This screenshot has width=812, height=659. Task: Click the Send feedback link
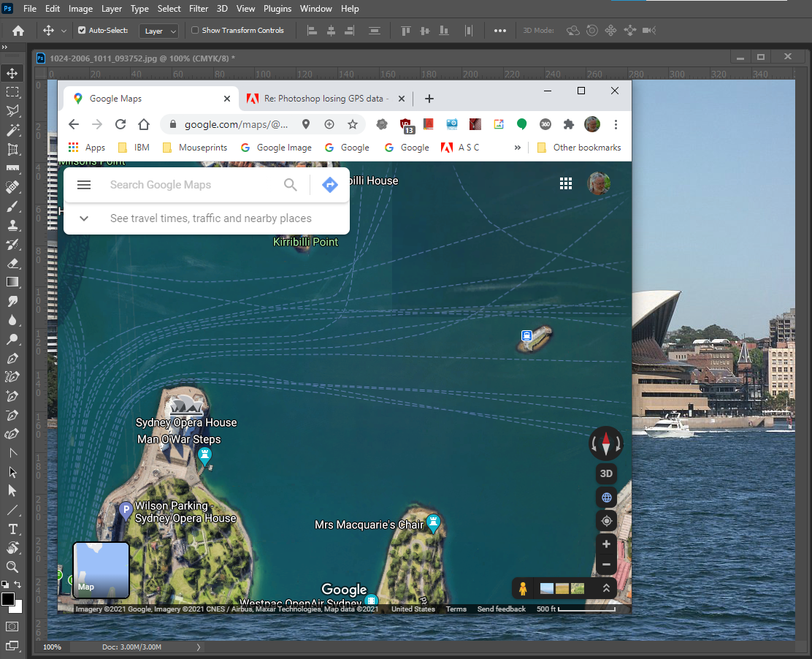click(x=501, y=609)
